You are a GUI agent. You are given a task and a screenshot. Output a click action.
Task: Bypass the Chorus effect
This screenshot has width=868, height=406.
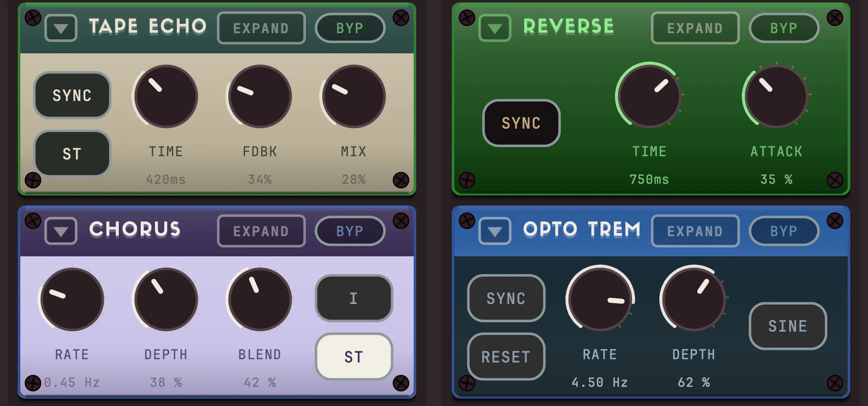point(350,231)
